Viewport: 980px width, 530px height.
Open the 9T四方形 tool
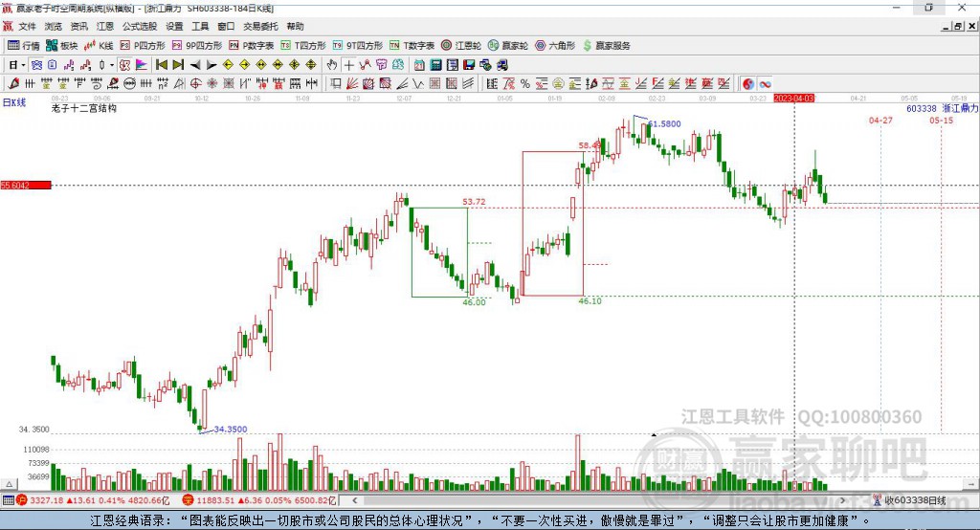pyautogui.click(x=358, y=46)
